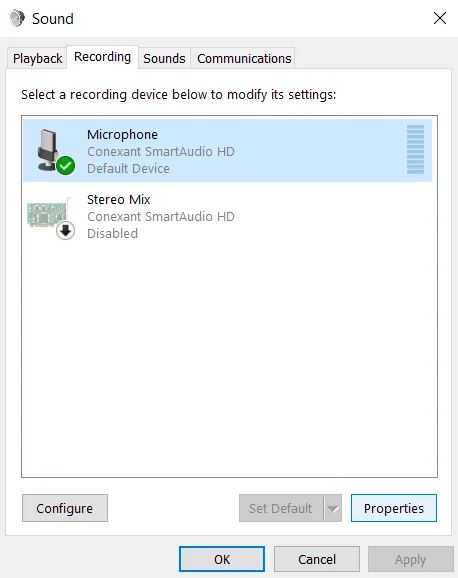Click the Sound speaker icon in title bar
Image resolution: width=458 pixels, height=578 pixels.
pyautogui.click(x=17, y=18)
